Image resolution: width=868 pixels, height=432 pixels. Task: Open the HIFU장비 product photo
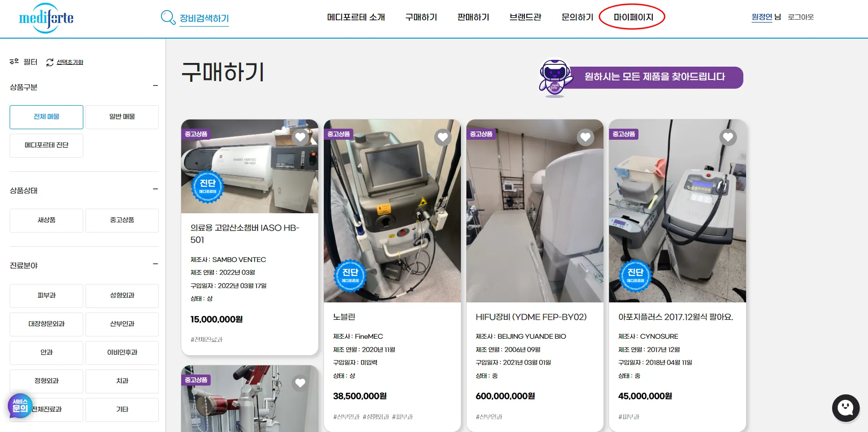535,211
